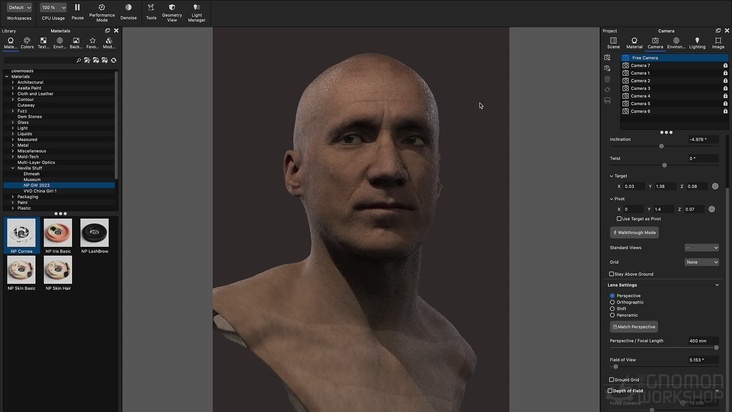Open the Light Manager
Image resolution: width=732 pixels, height=412 pixels.
[x=197, y=12]
